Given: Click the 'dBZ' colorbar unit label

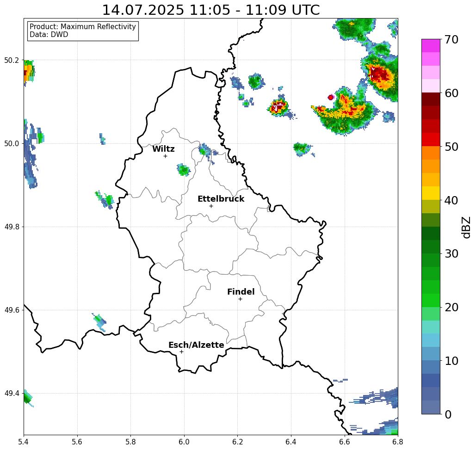Looking at the screenshot, I should tap(466, 227).
